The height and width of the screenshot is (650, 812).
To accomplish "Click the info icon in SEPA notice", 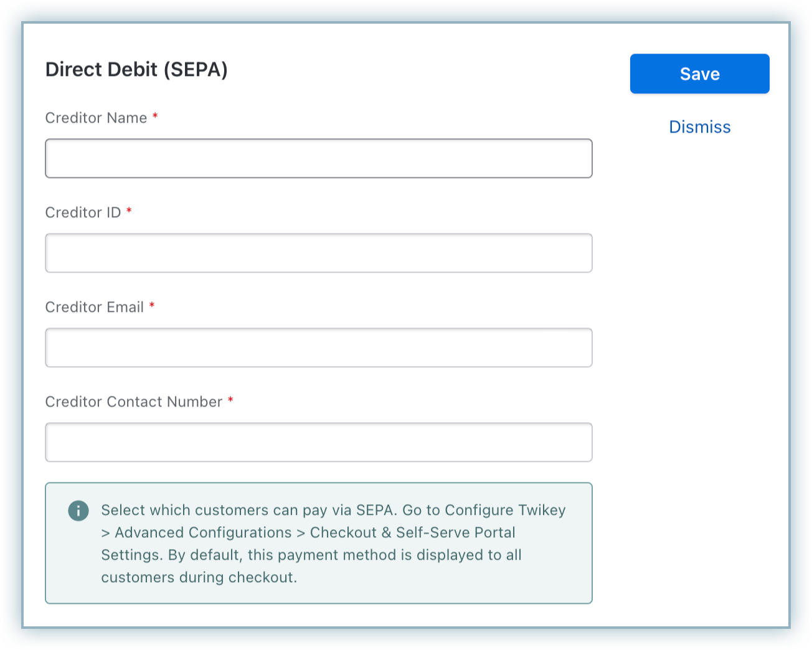I will pos(78,511).
